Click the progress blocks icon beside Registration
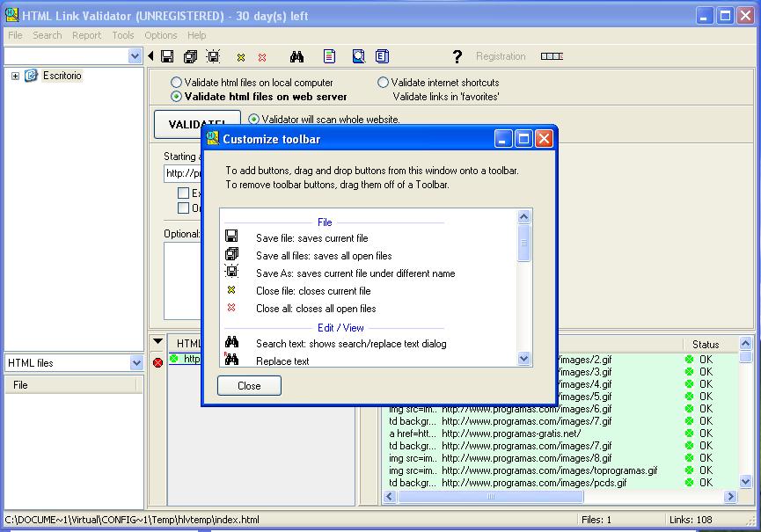The image size is (761, 532). 552,56
